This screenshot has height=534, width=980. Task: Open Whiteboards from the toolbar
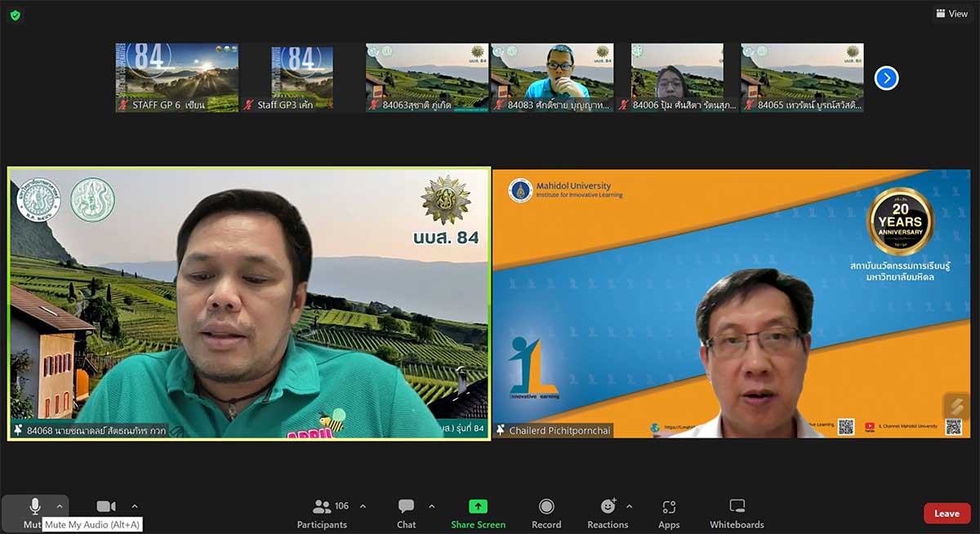(x=737, y=506)
